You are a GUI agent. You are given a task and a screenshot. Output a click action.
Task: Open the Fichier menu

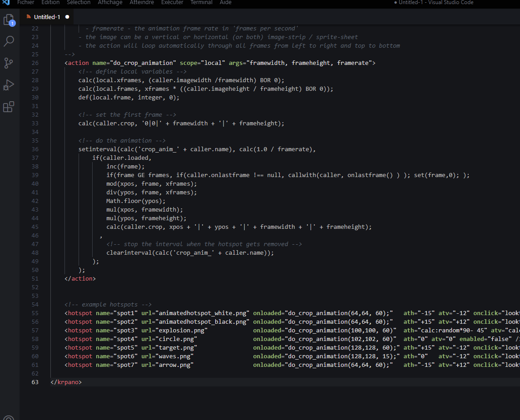click(25, 2)
